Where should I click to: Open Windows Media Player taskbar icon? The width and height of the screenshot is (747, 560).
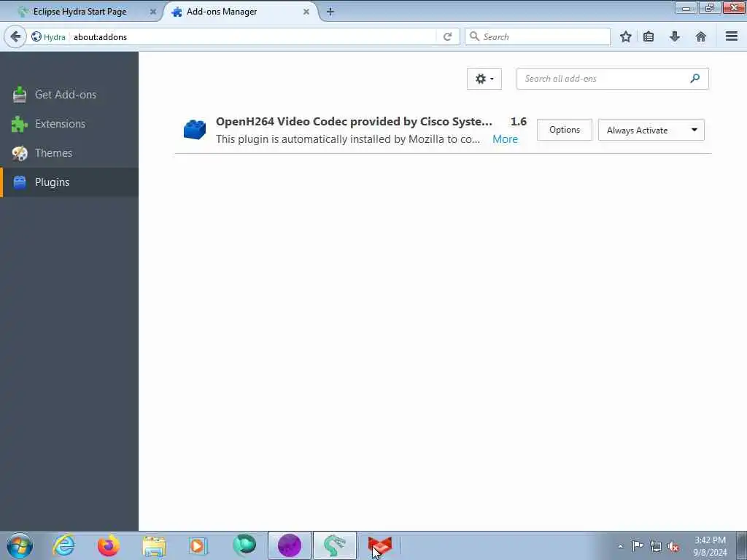[x=197, y=545]
